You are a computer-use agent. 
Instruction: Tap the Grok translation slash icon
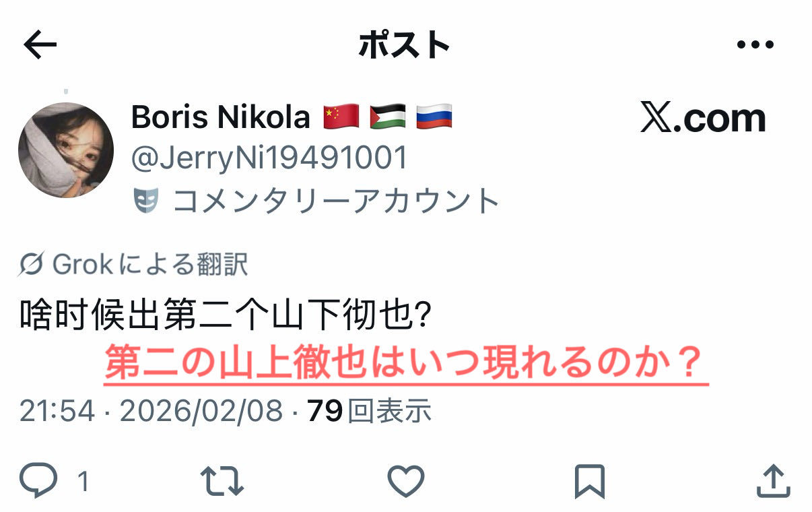coord(32,265)
